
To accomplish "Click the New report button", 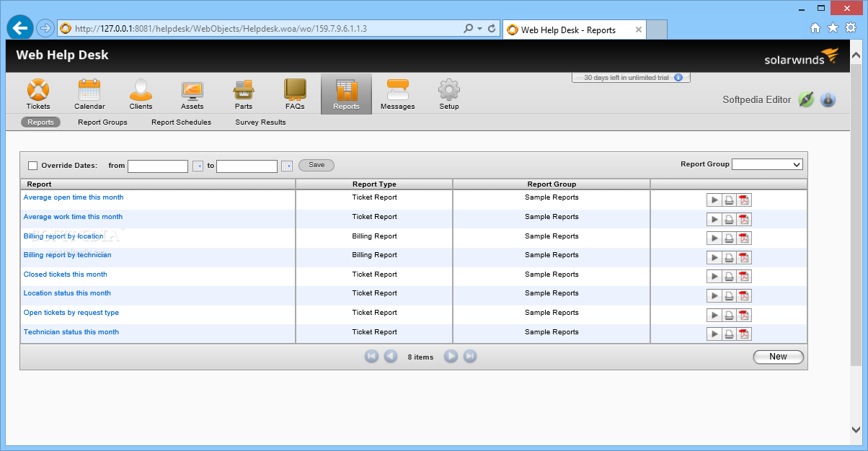I will (778, 357).
